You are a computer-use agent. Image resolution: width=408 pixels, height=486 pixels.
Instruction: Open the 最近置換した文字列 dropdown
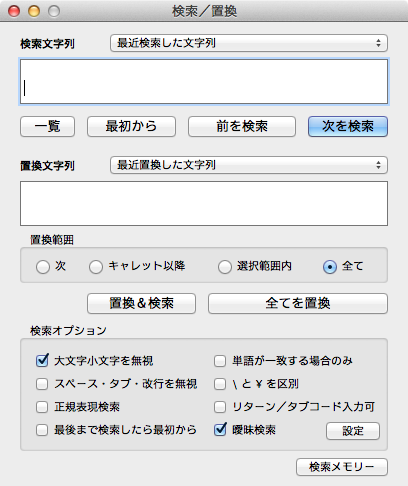pyautogui.click(x=249, y=165)
